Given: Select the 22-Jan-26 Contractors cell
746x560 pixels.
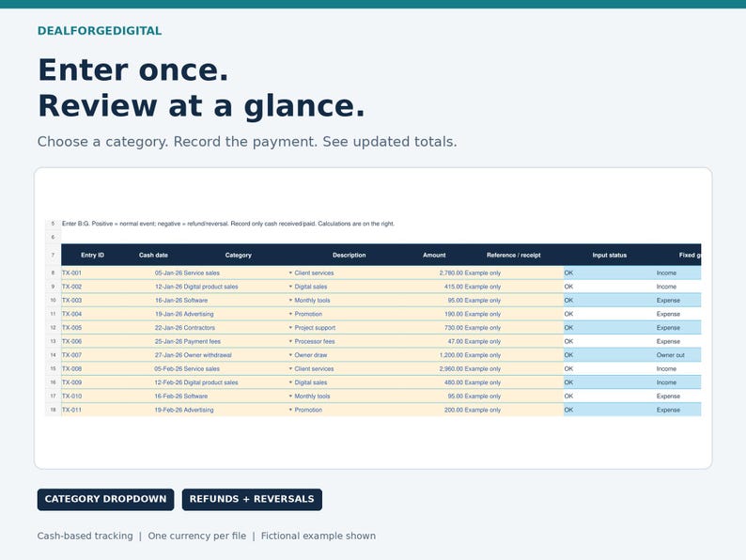Looking at the screenshot, I should coord(184,328).
